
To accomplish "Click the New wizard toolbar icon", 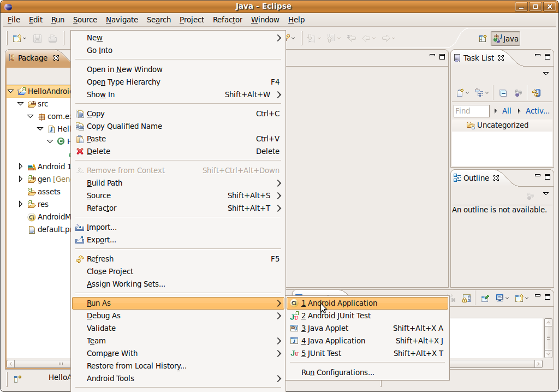I will click(17, 38).
